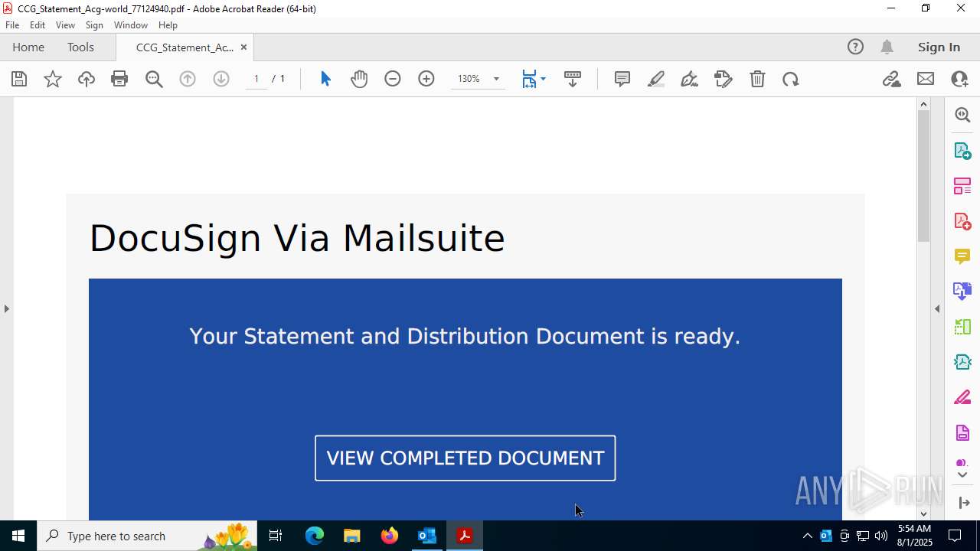Bookmark the document with the star icon
The image size is (980, 551).
(53, 79)
